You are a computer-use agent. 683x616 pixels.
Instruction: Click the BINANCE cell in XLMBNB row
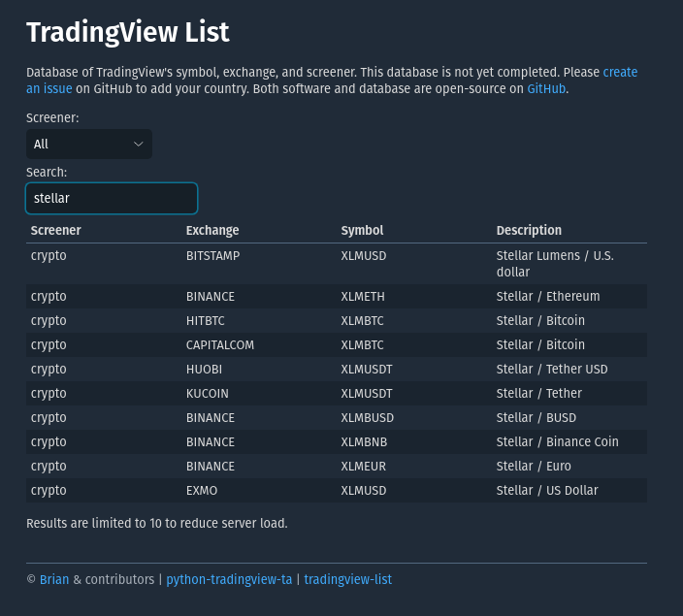pos(211,442)
